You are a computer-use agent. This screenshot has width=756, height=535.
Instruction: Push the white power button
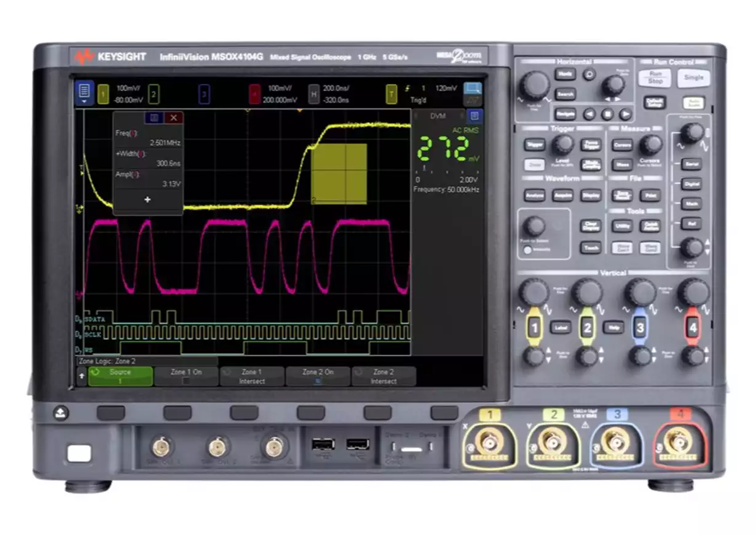[x=79, y=454]
